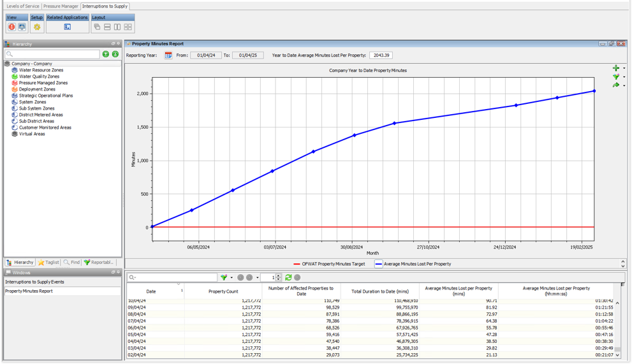
Task: Switch to the Hierarchy bottom tab
Action: 20,263
